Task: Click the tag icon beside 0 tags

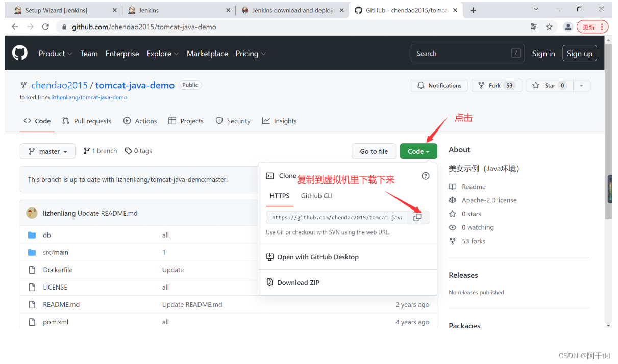Action: click(x=129, y=151)
